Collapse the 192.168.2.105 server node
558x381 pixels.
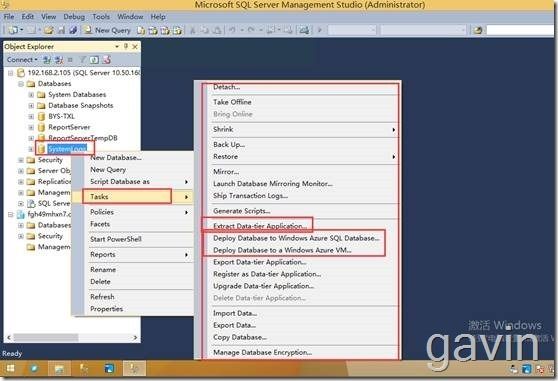click(11, 73)
